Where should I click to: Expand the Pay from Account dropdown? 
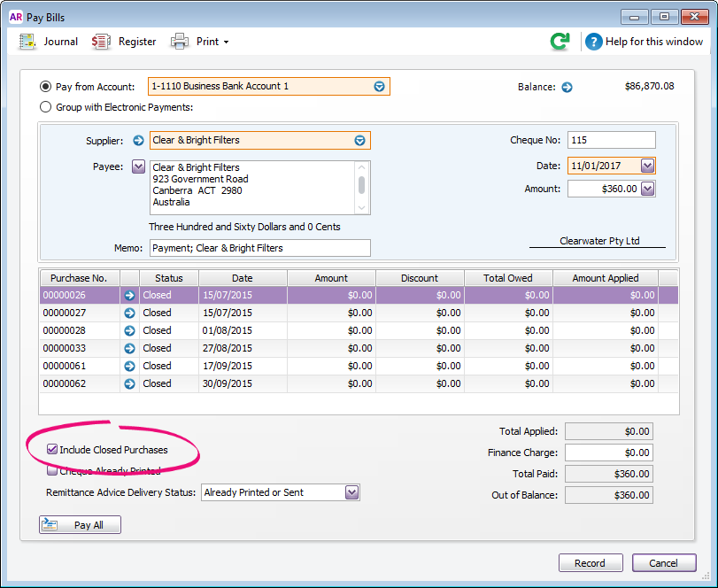click(x=379, y=87)
